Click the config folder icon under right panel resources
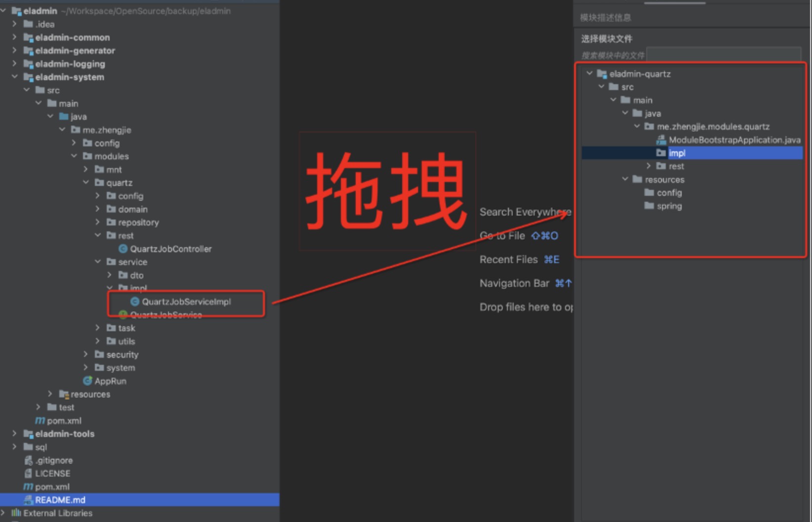 coord(649,193)
